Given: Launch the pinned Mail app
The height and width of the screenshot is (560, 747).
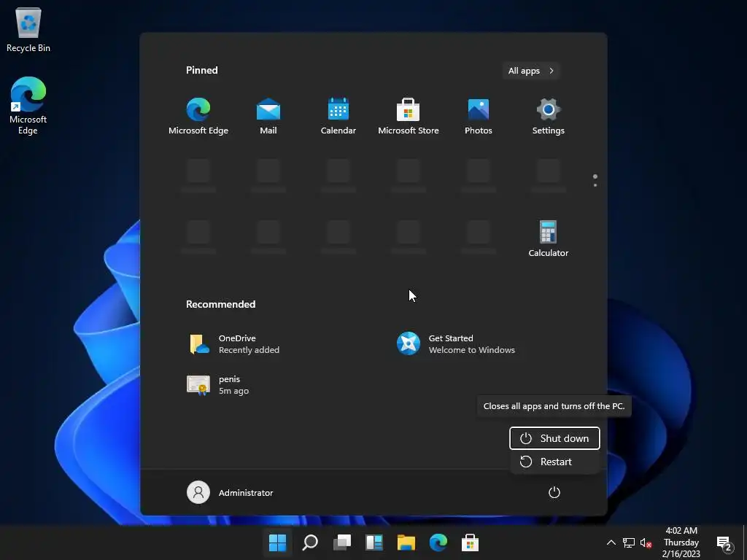Looking at the screenshot, I should tap(268, 116).
